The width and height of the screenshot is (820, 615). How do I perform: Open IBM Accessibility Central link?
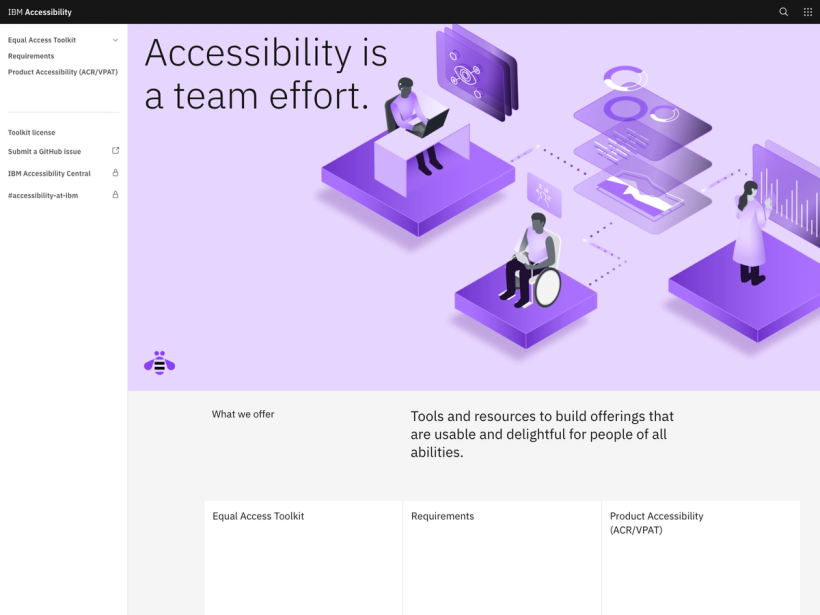pos(49,173)
